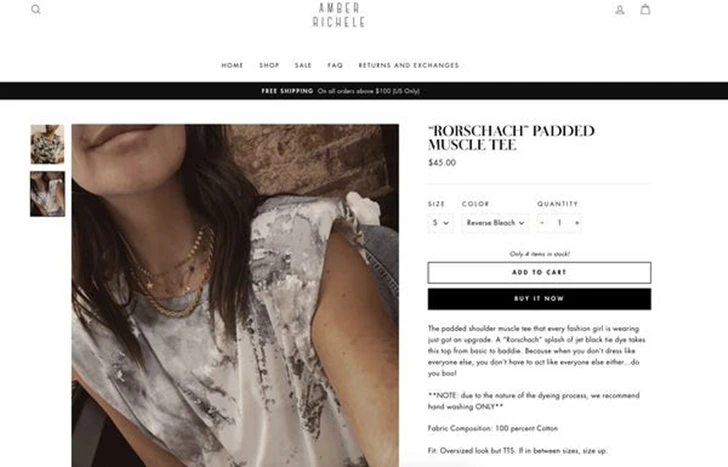Decrease quantity with the minus button
This screenshot has width=728, height=467.
pyautogui.click(x=542, y=223)
